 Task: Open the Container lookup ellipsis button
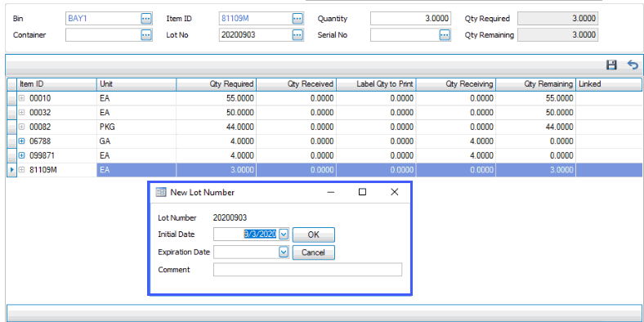pyautogui.click(x=146, y=35)
